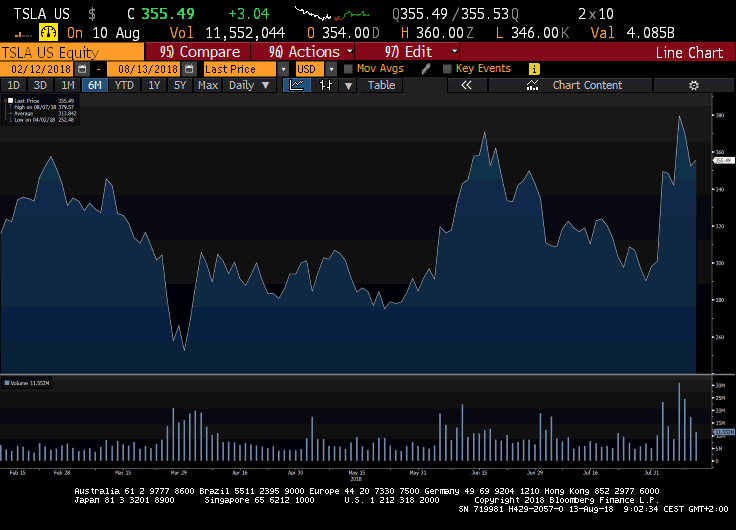Click the open price 354.00
The image size is (736, 530).
[x=346, y=33]
